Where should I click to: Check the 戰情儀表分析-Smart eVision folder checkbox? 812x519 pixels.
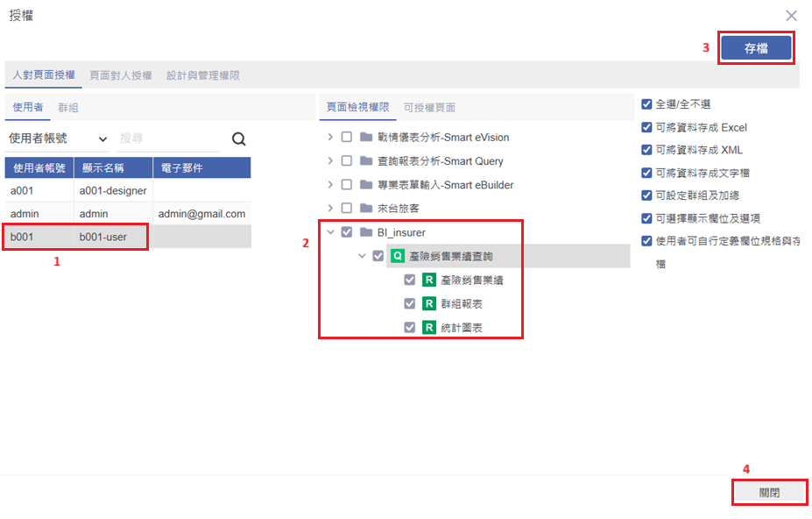point(347,138)
